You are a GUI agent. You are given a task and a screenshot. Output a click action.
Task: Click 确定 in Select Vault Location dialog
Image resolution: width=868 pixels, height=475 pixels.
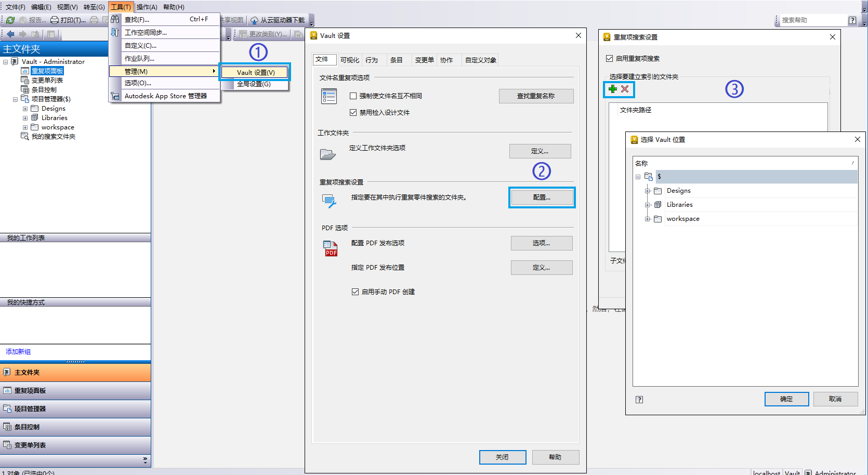tap(786, 399)
